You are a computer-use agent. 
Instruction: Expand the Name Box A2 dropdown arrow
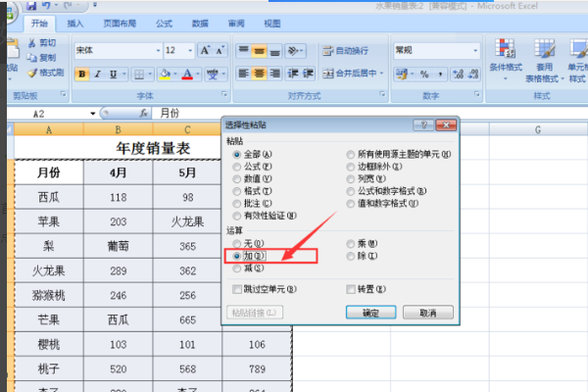pyautogui.click(x=93, y=114)
